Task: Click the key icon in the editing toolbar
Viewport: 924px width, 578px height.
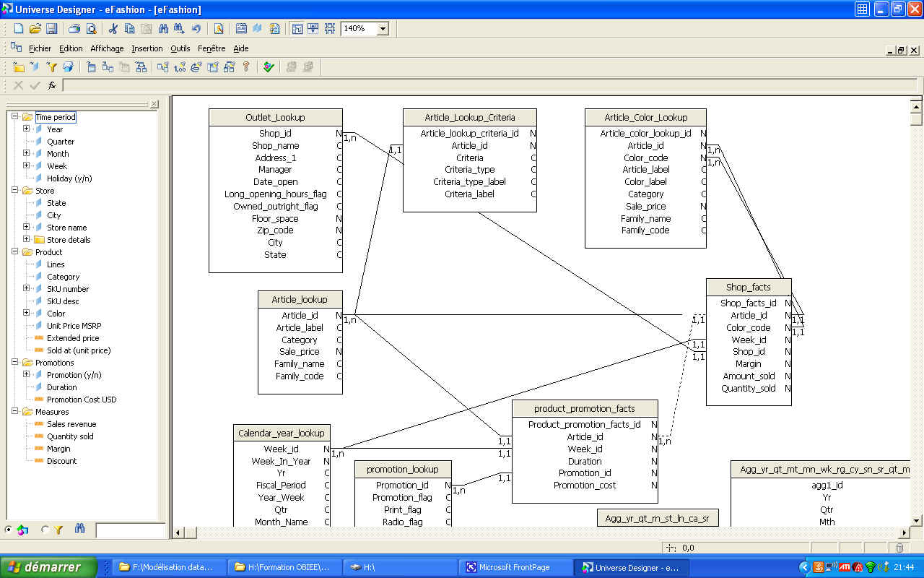Action: coord(246,67)
